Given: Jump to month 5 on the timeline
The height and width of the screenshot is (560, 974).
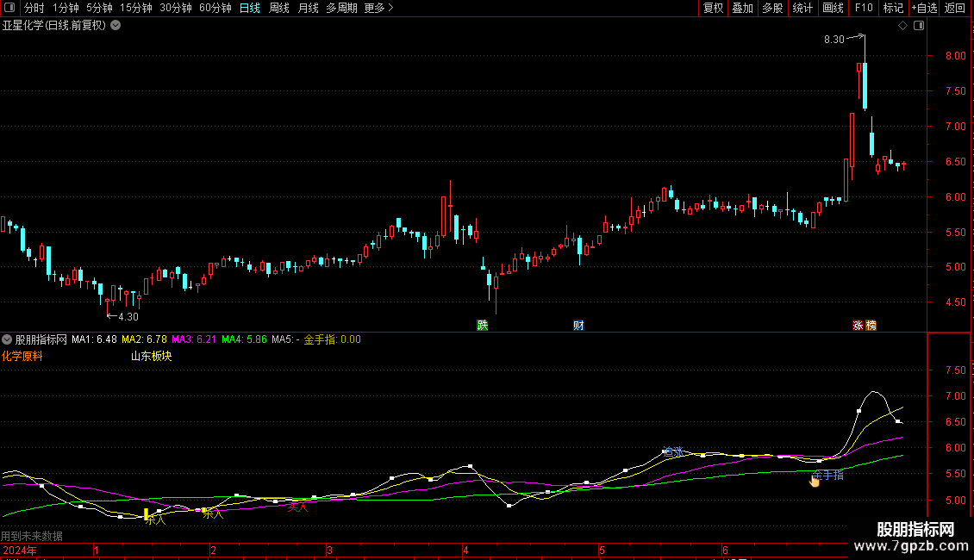Looking at the screenshot, I should tap(602, 551).
